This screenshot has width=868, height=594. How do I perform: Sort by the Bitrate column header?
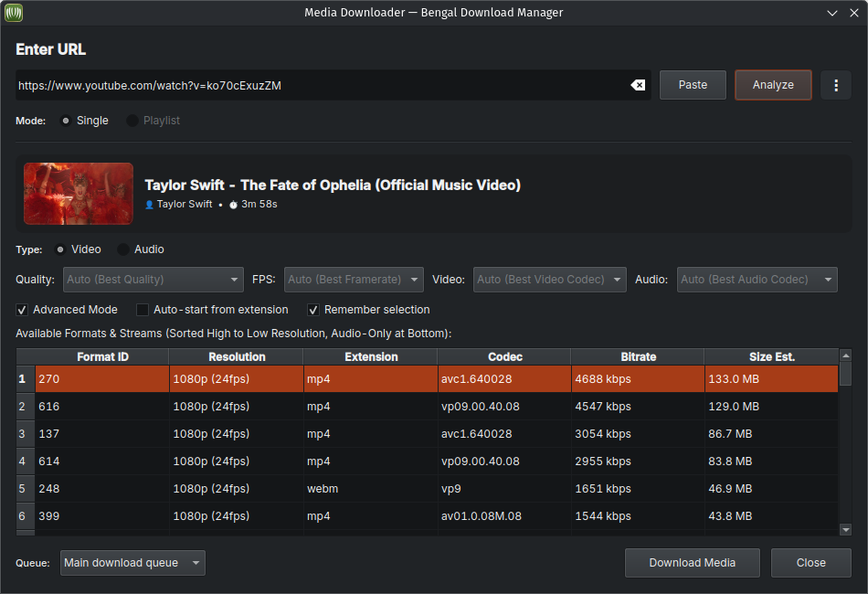click(x=639, y=357)
